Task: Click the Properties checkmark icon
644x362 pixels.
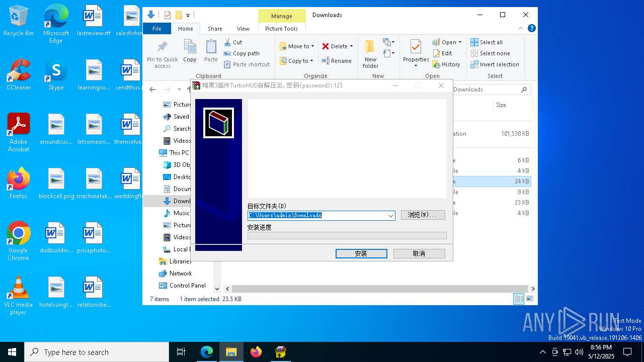Action: pos(416,48)
